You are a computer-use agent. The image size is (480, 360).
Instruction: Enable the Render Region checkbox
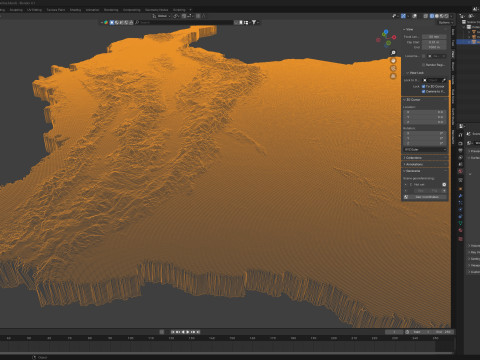[424, 65]
